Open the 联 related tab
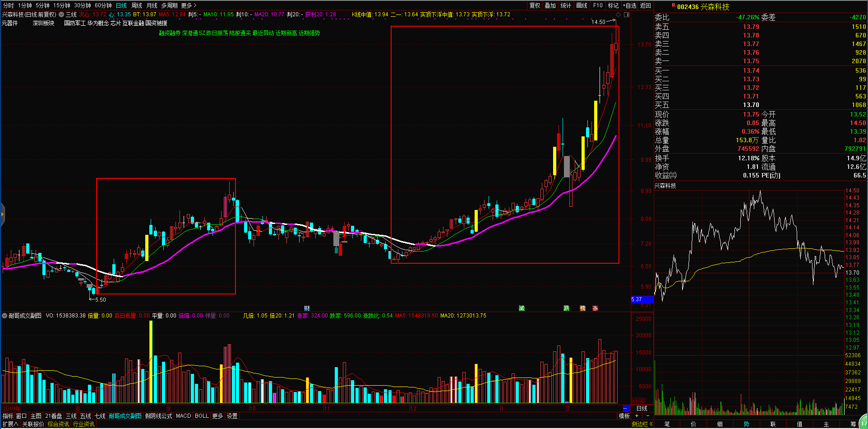The width and height of the screenshot is (868, 429). pos(773,424)
